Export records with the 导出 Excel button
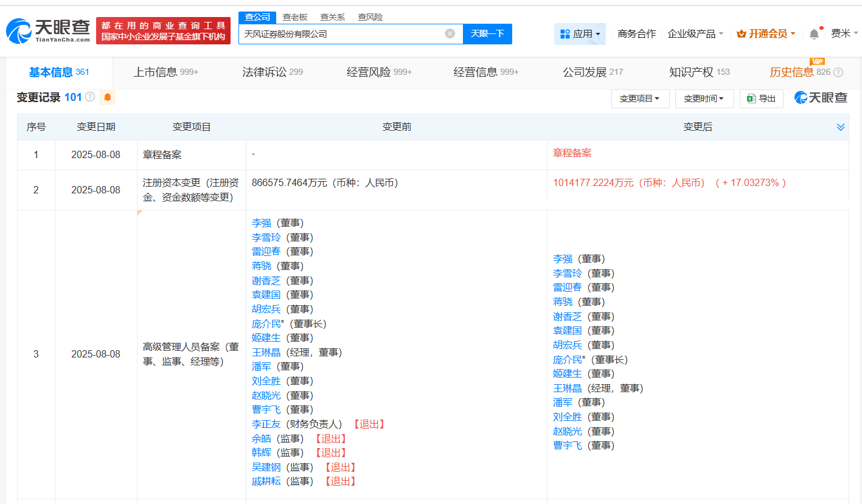Screen dimensions: 862x504 [761, 98]
